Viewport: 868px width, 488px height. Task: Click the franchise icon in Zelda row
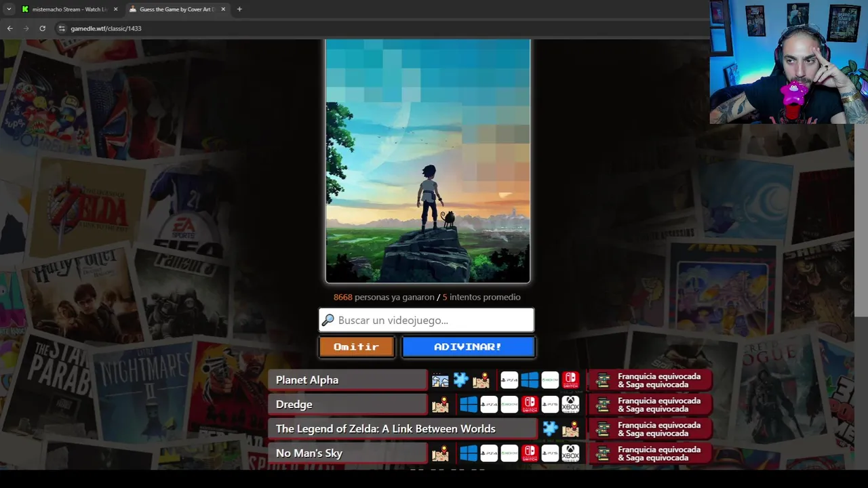(x=602, y=429)
